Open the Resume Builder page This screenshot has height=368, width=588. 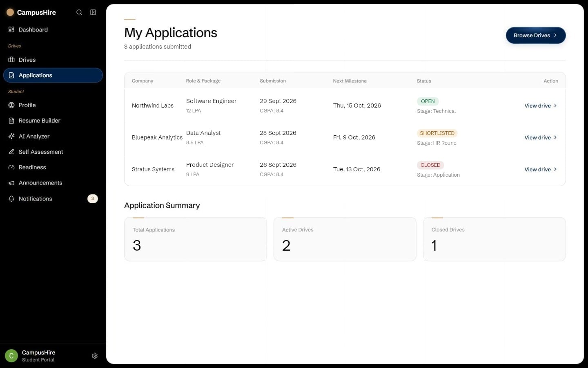pos(53,121)
